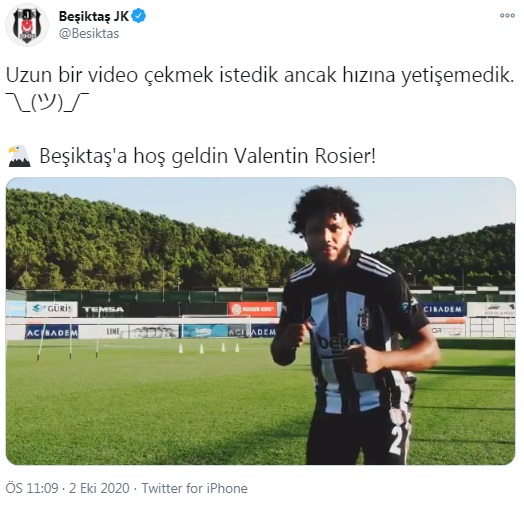Click the shrug emoticon text

click(47, 102)
